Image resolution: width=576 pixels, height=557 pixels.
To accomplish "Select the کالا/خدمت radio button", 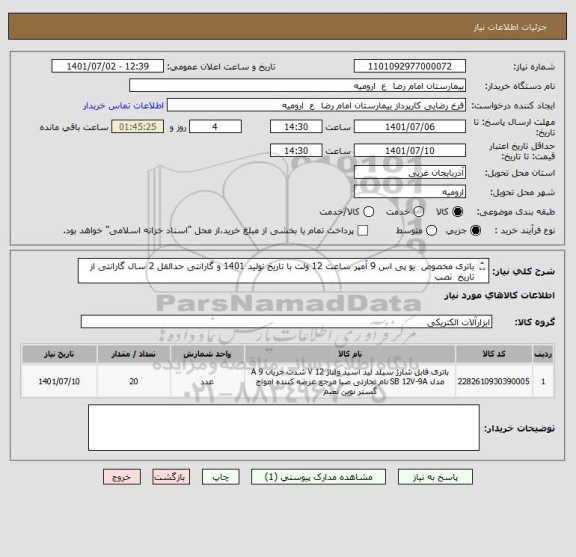I will click(368, 212).
